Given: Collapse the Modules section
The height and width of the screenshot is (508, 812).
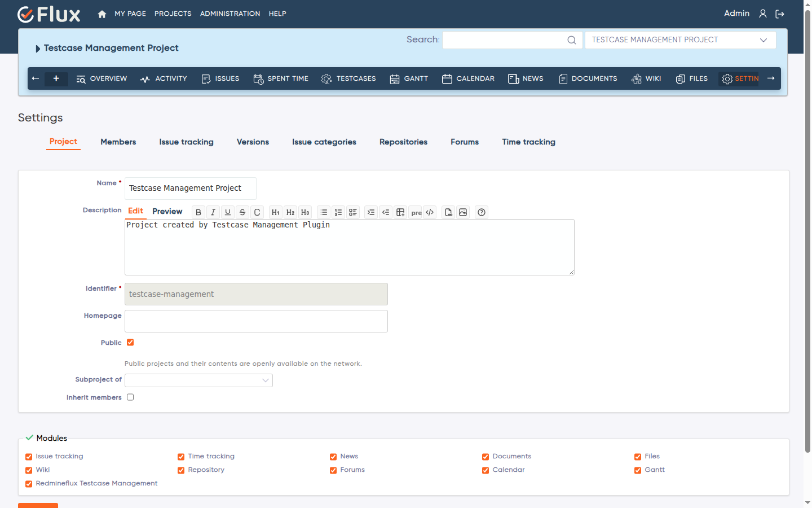Looking at the screenshot, I should pyautogui.click(x=46, y=438).
